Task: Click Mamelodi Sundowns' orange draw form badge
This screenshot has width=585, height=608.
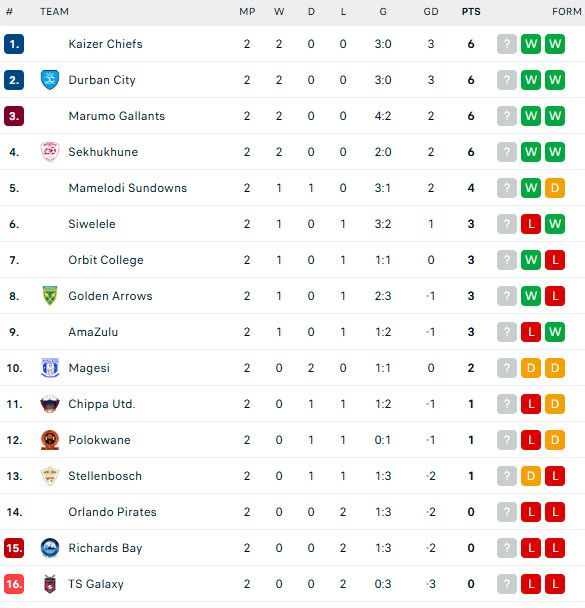Action: pos(555,188)
